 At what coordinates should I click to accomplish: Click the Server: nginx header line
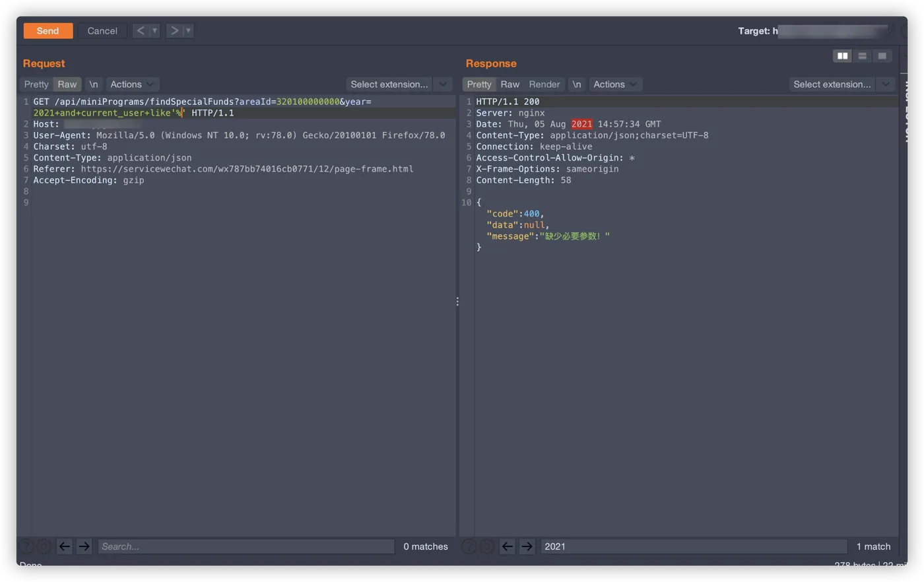click(510, 113)
